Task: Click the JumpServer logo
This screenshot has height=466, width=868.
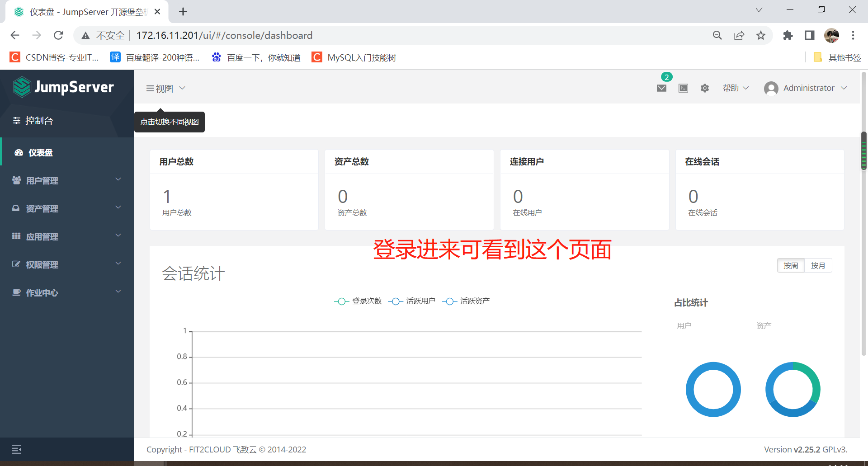Action: pyautogui.click(x=64, y=87)
